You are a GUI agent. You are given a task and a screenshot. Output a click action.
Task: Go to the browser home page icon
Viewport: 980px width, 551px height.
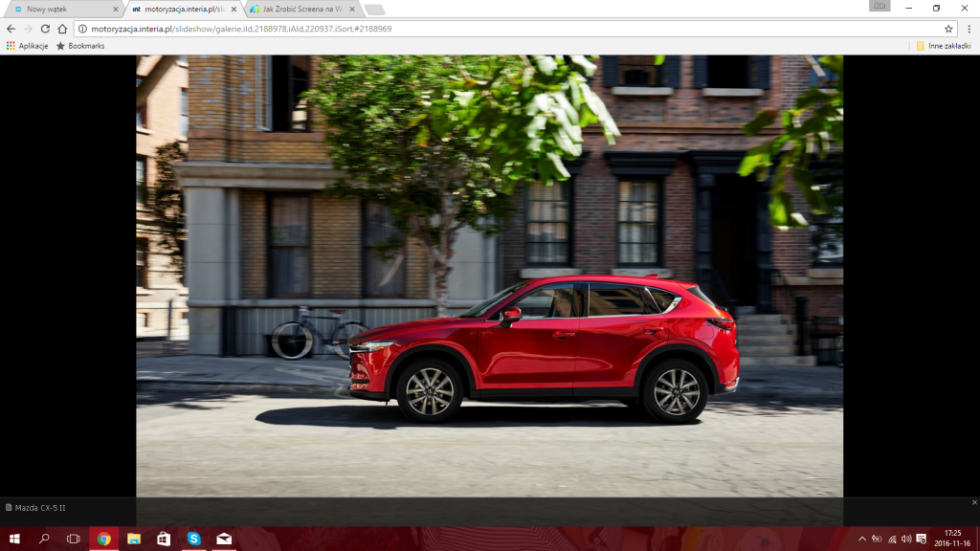[x=62, y=29]
